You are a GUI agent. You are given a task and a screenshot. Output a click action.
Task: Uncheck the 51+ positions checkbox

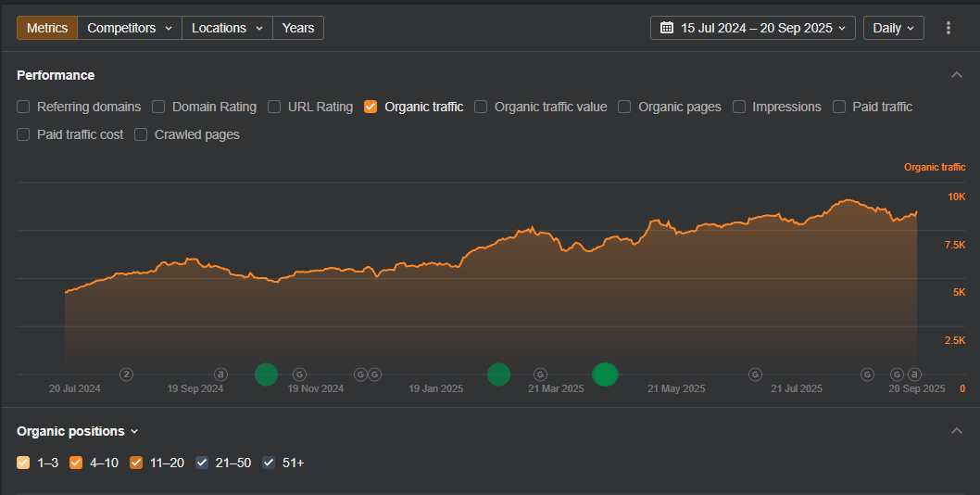269,463
